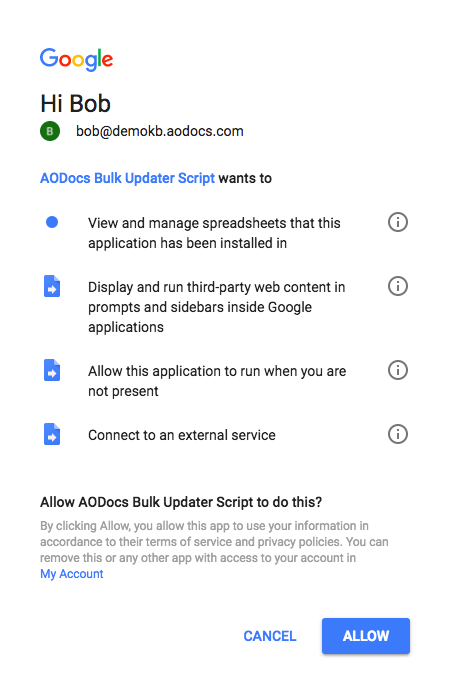Show info for external service permission
The height and width of the screenshot is (683, 449).
[398, 434]
